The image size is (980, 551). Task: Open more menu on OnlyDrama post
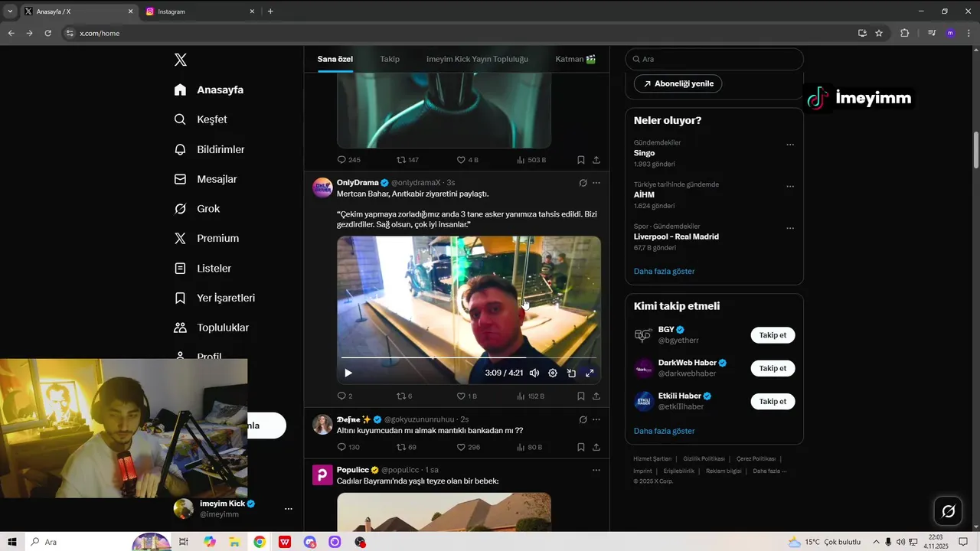tap(596, 183)
